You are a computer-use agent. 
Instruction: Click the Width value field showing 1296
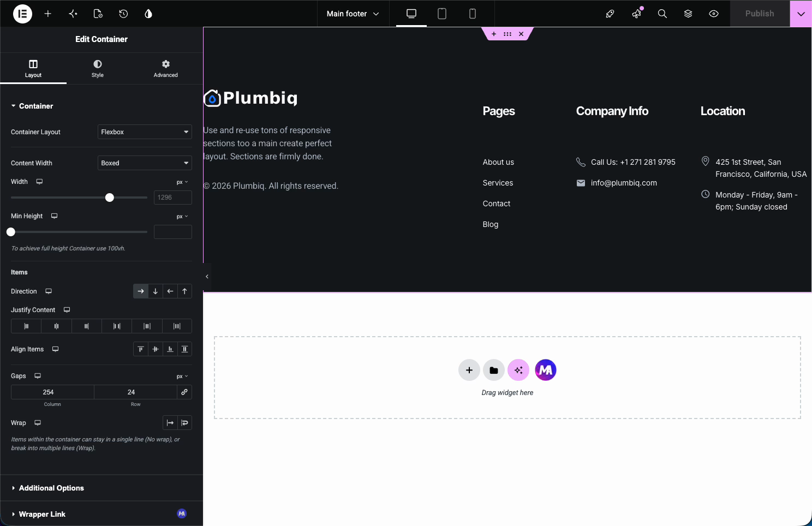click(173, 198)
